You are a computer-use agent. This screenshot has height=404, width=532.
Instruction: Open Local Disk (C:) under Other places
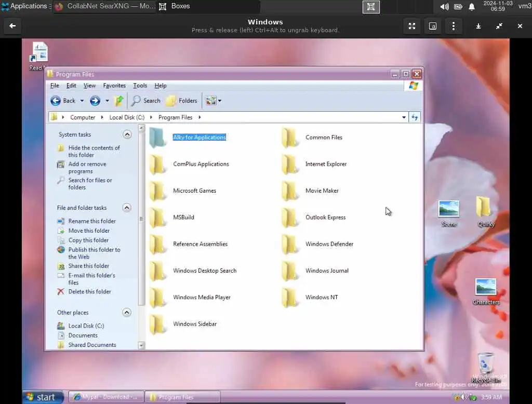86,326
